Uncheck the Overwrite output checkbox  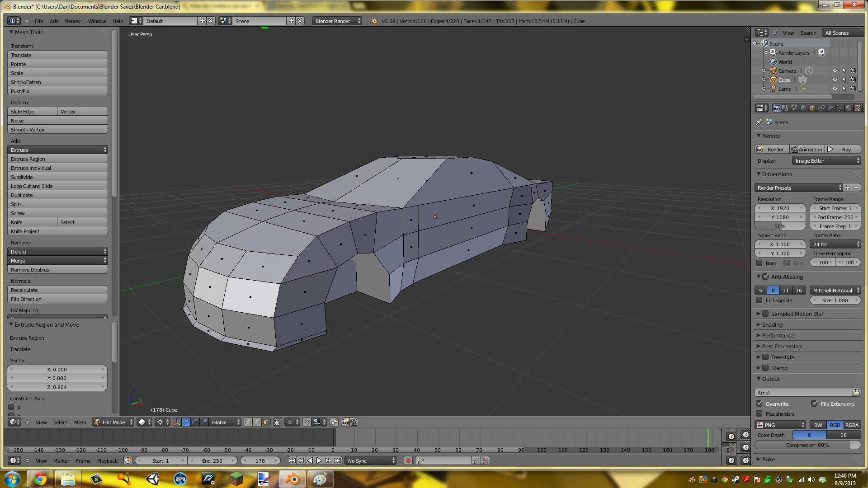coord(759,404)
